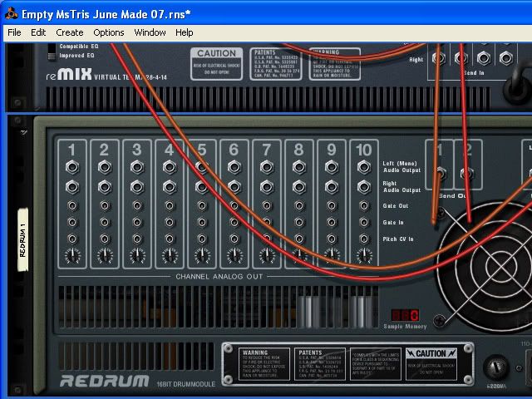Image resolution: width=532 pixels, height=399 pixels.
Task: Click Redrum channel 4 Gate In jack
Action: 170,222
